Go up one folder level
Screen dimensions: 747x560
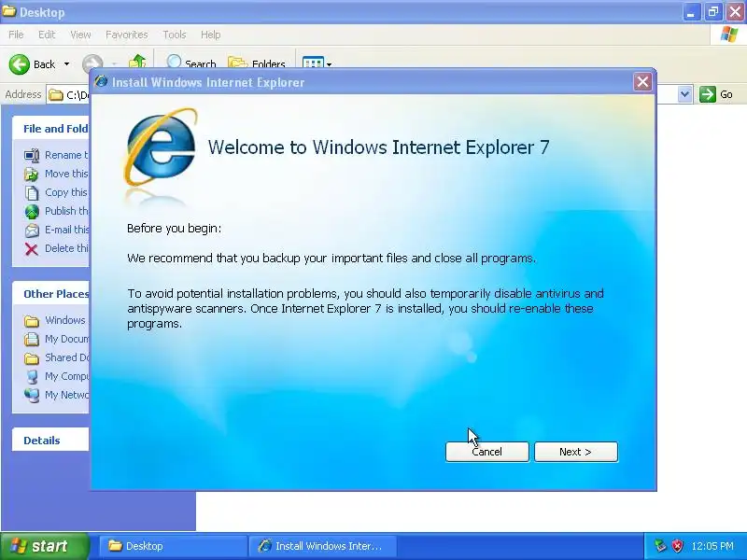[x=137, y=63]
